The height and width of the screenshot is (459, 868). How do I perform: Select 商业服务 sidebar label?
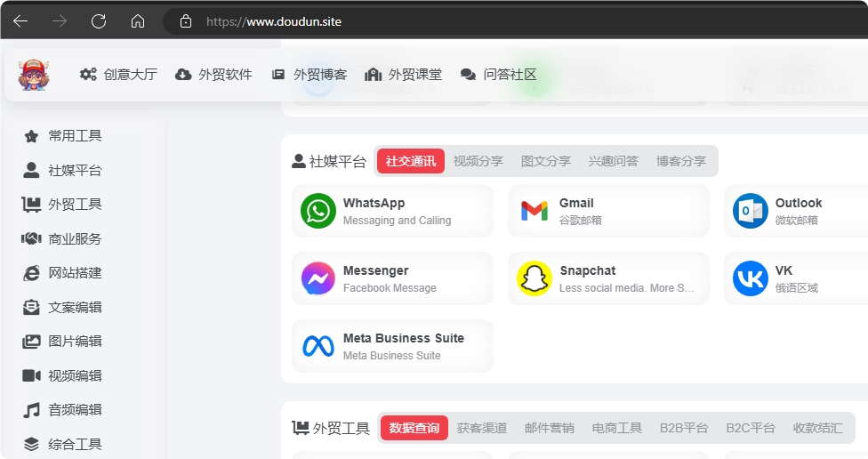point(76,238)
